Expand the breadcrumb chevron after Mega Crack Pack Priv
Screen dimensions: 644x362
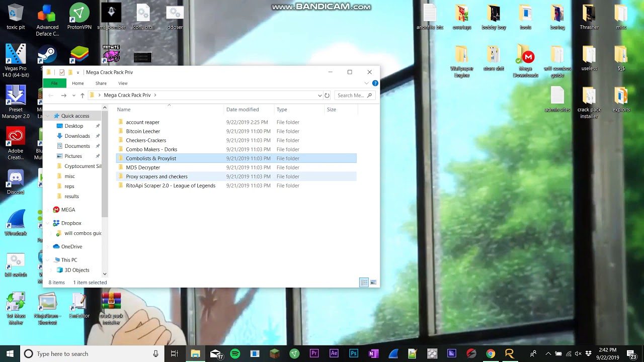pos(155,95)
